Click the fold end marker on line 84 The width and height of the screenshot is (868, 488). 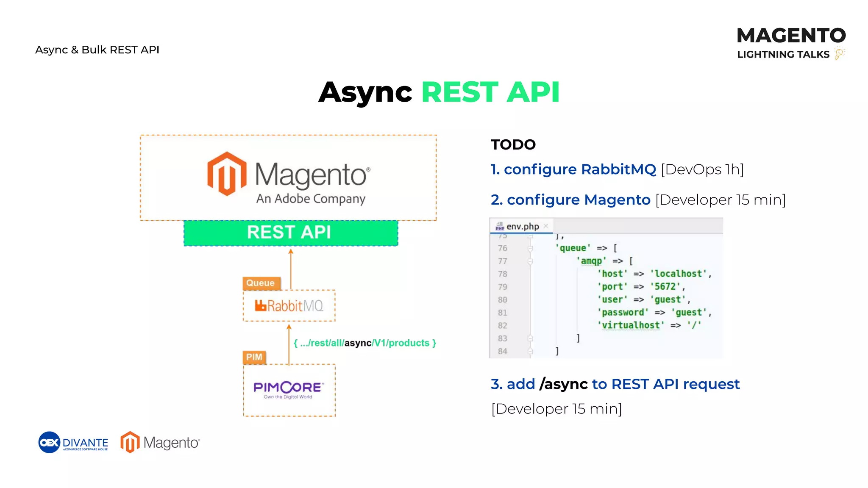[530, 351]
